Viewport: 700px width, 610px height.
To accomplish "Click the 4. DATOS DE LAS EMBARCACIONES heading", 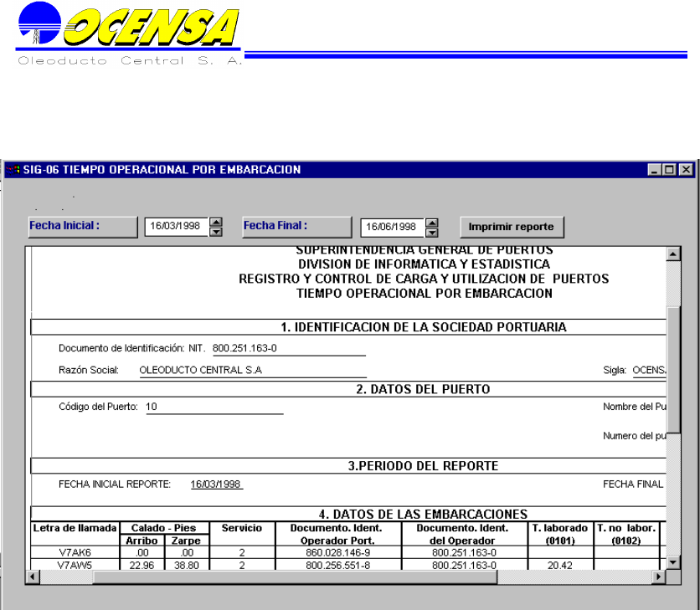I will click(x=423, y=514).
